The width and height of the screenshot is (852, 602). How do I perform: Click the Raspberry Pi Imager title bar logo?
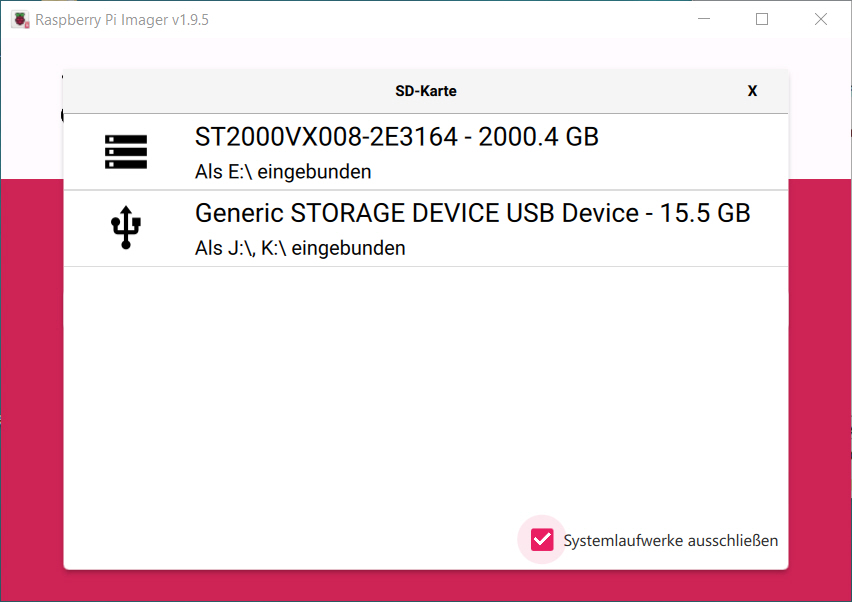coord(20,20)
